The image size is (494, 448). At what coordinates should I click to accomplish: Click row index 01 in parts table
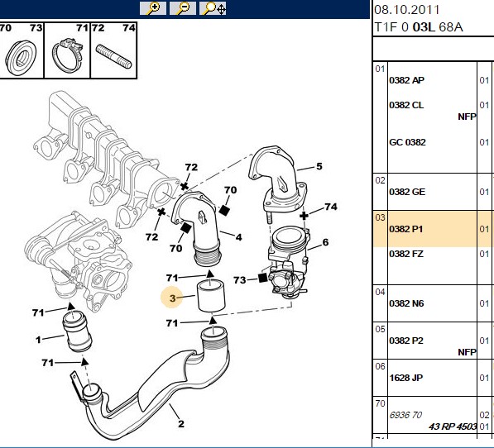380,69
